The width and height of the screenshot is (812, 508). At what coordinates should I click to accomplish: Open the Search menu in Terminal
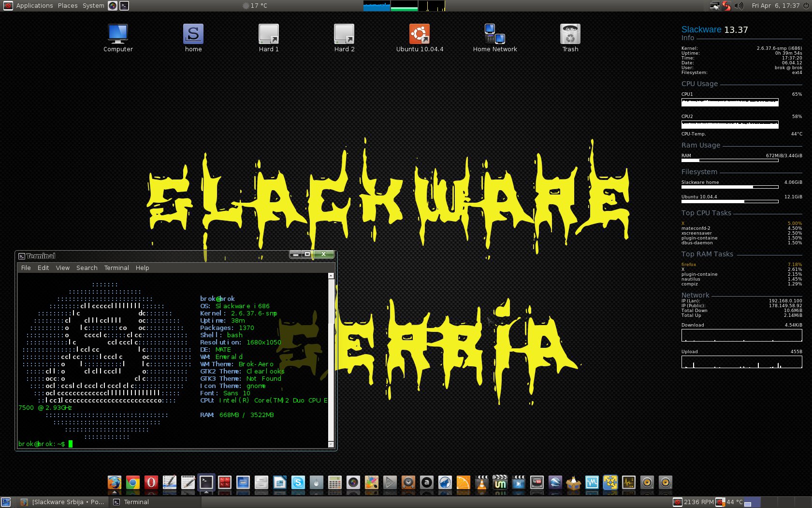(x=87, y=268)
